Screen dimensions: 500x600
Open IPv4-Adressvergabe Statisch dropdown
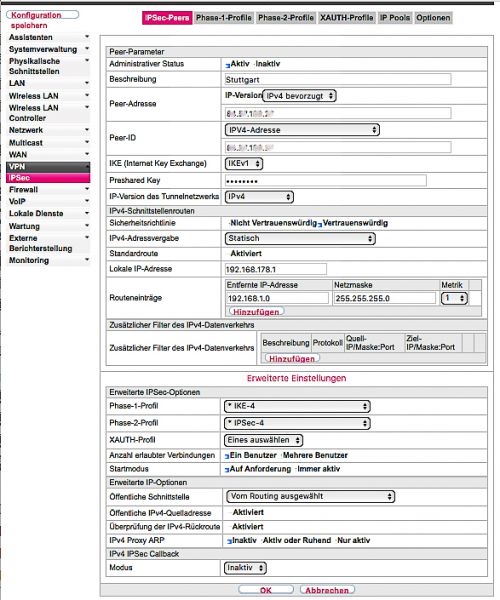click(x=300, y=238)
